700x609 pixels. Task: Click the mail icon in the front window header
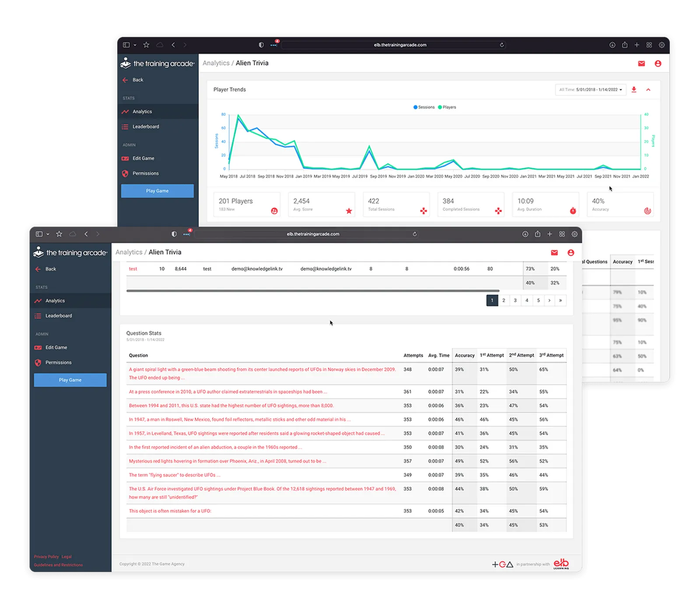click(554, 252)
